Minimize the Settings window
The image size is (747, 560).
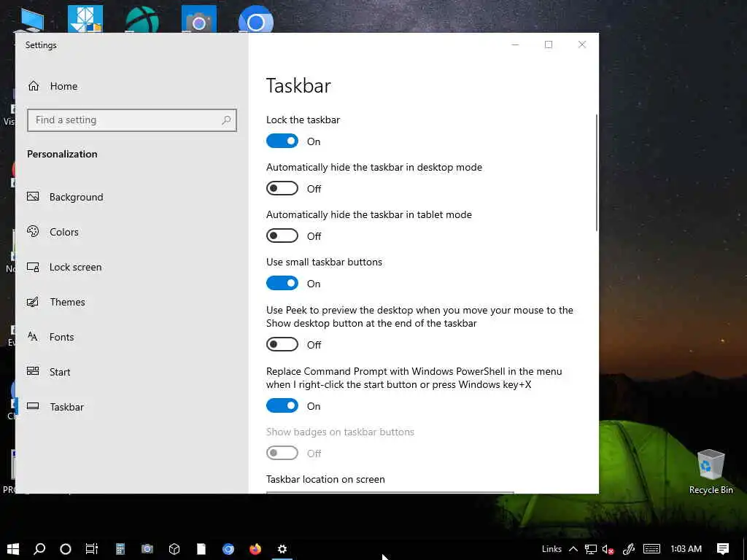coord(515,44)
